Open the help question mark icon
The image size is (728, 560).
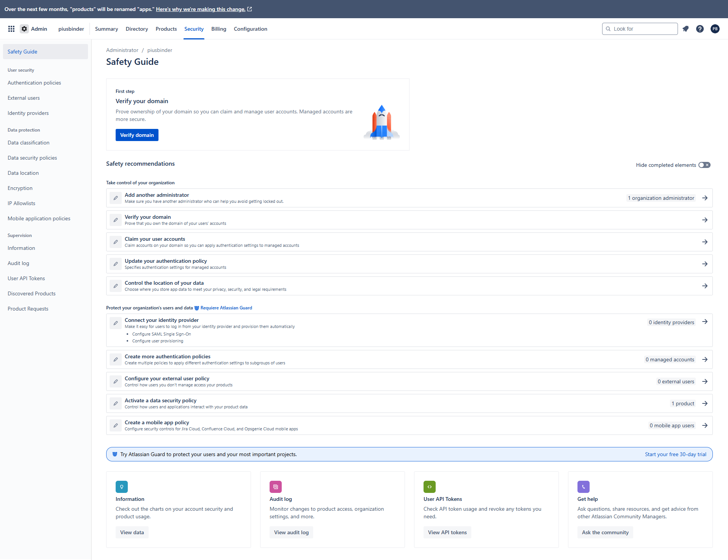click(x=700, y=29)
